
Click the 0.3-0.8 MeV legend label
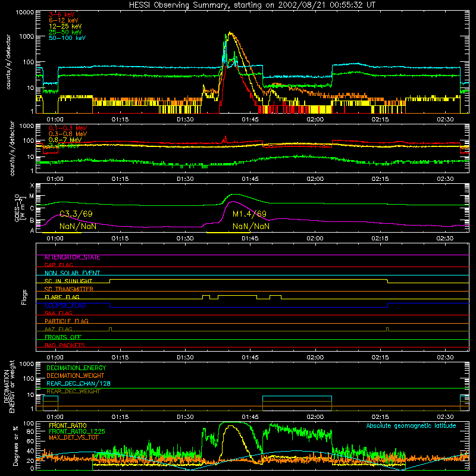coord(68,134)
